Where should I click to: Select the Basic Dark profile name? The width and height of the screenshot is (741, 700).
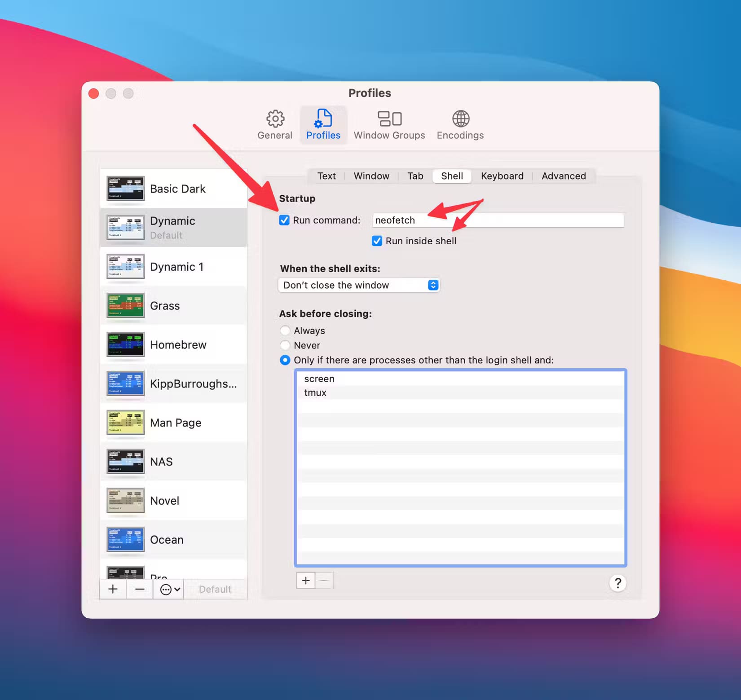click(x=178, y=189)
